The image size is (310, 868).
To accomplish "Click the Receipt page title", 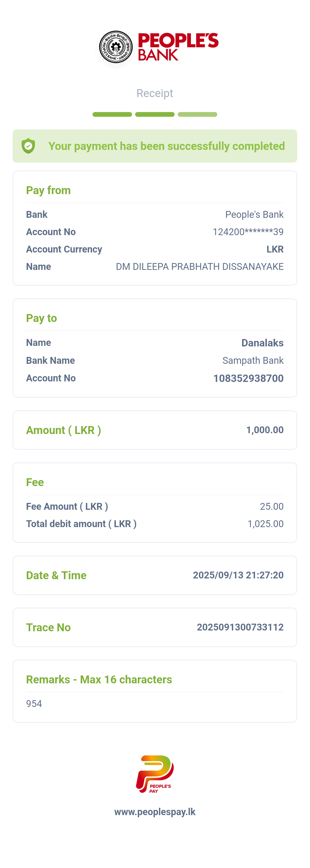I will tap(155, 93).
